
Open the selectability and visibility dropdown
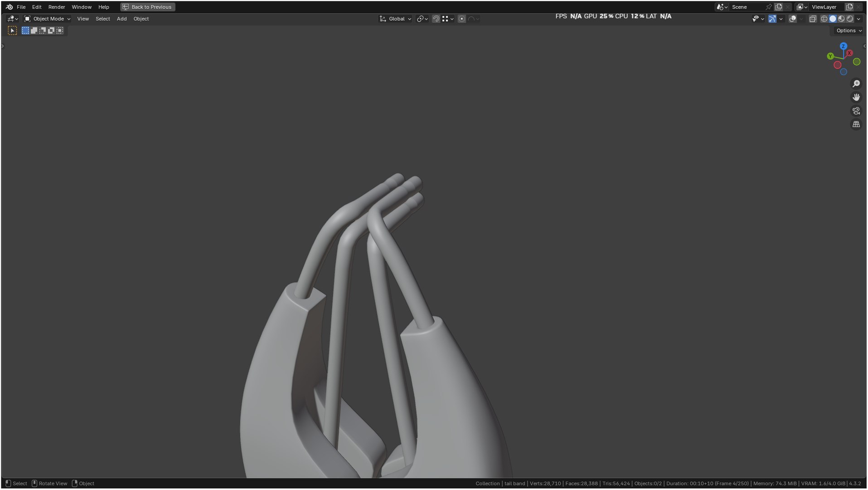(x=758, y=19)
